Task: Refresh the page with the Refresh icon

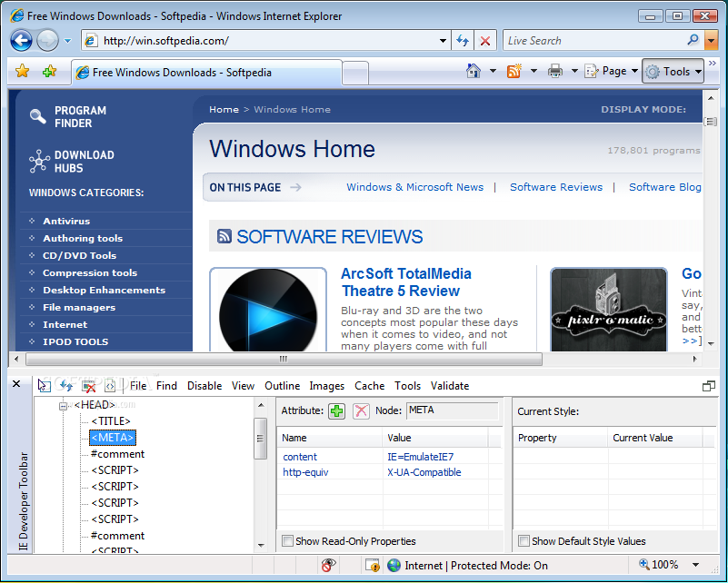Action: pos(463,40)
